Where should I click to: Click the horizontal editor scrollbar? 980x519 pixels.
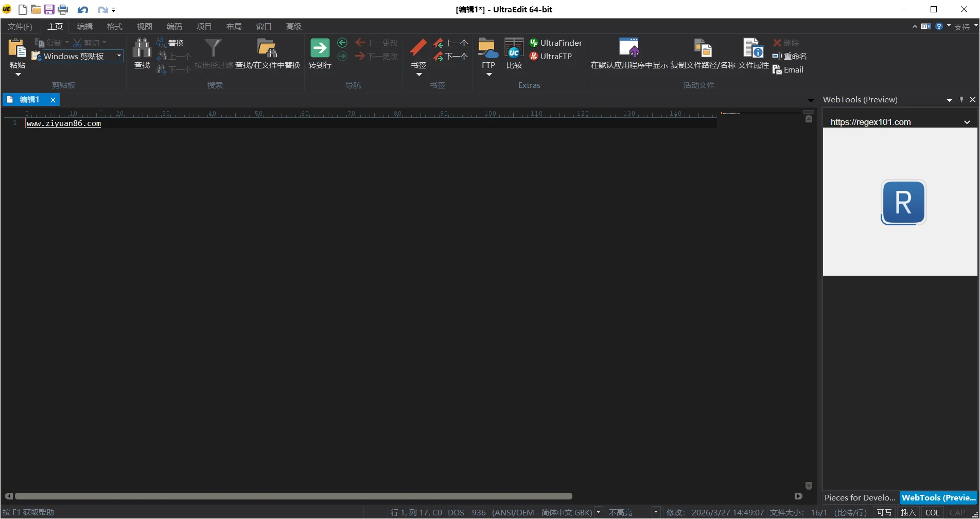(x=293, y=496)
